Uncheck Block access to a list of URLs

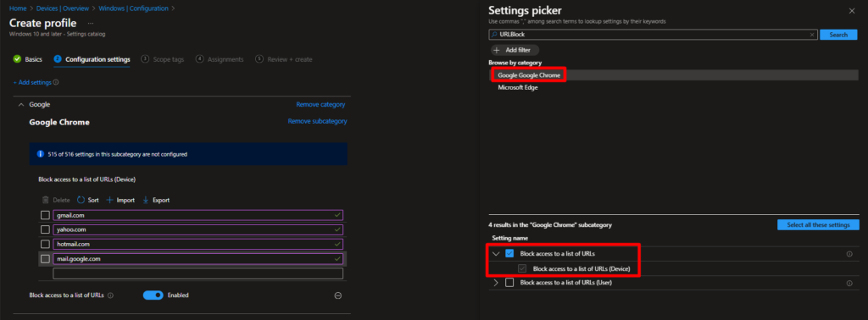(509, 254)
